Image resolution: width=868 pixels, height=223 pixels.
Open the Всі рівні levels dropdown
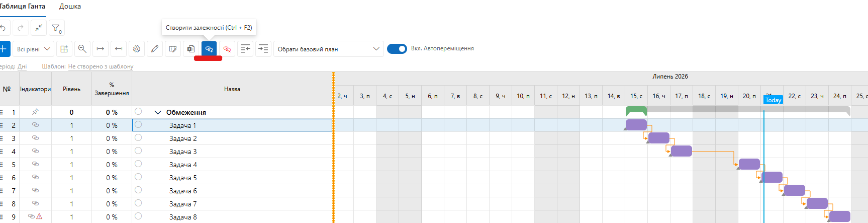[x=33, y=49]
